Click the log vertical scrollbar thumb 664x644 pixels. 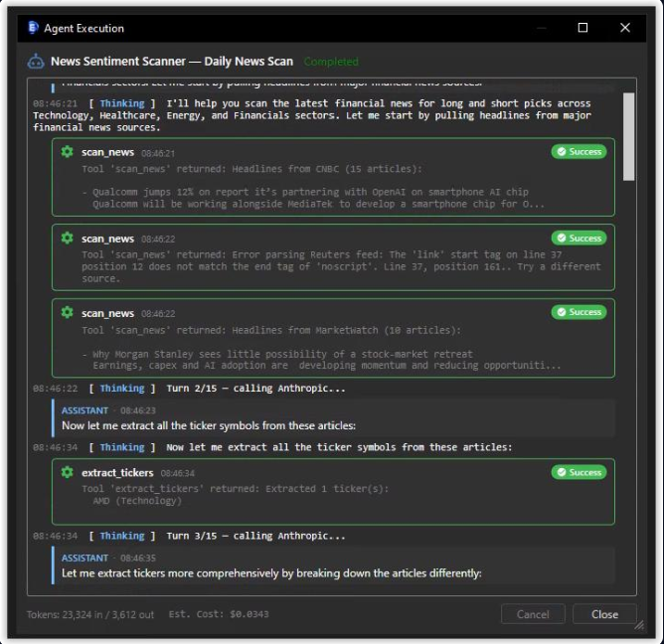(x=628, y=136)
